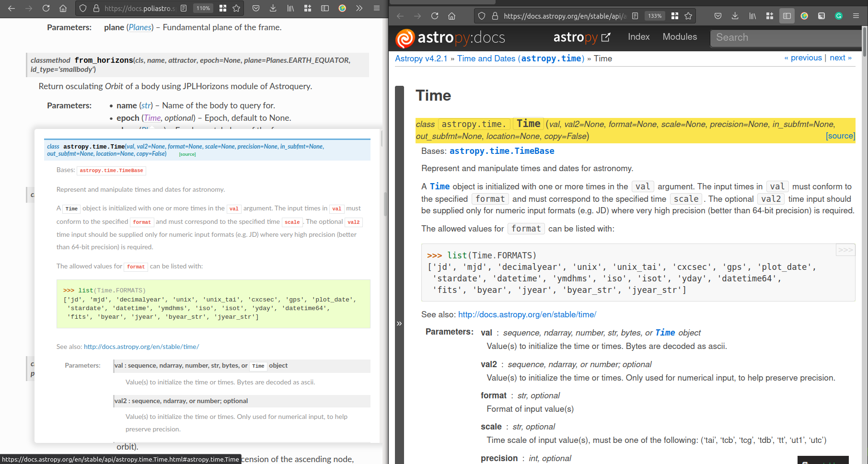
Task: View site lock info for docs.astropy.org
Action: point(495,16)
